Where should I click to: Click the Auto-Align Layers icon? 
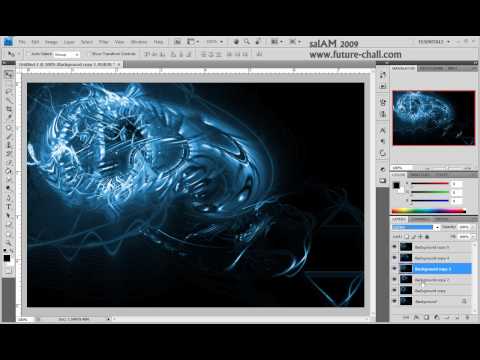point(259,54)
